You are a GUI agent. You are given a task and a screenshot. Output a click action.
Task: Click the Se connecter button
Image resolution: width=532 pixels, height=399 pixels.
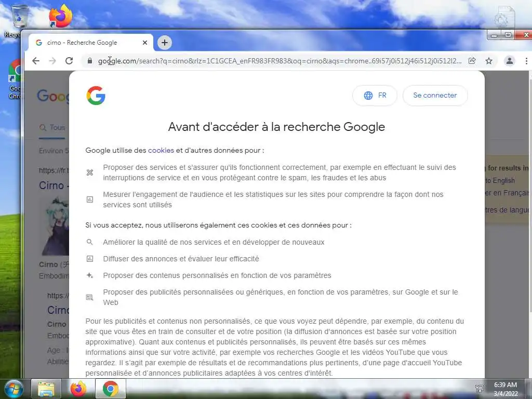pyautogui.click(x=435, y=96)
